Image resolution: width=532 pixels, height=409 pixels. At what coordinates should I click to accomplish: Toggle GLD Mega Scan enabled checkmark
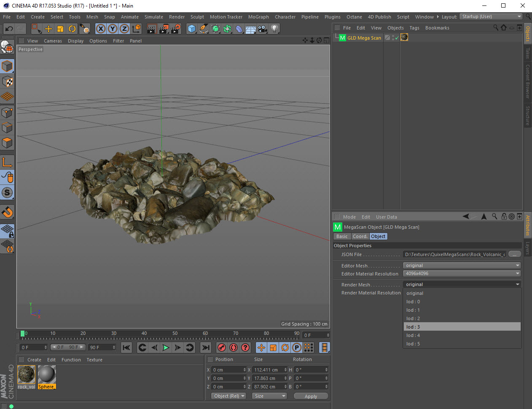coord(397,38)
